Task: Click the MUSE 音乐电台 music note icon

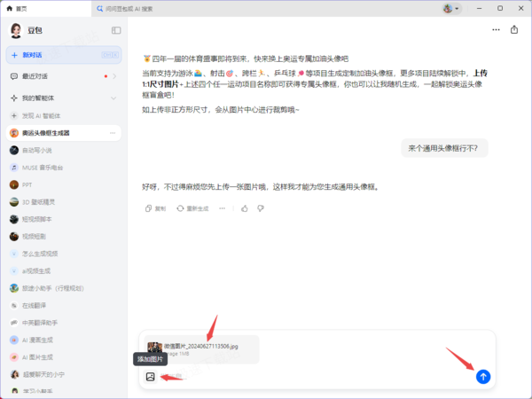Action: click(14, 168)
